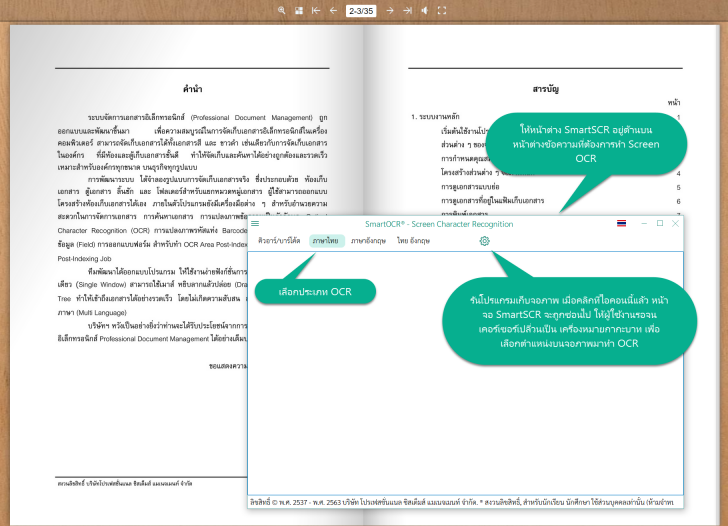Screen dimensions: 728x526
Task: Select the คิวอาร์/บาร์โค้ด OCR tab
Action: (279, 241)
